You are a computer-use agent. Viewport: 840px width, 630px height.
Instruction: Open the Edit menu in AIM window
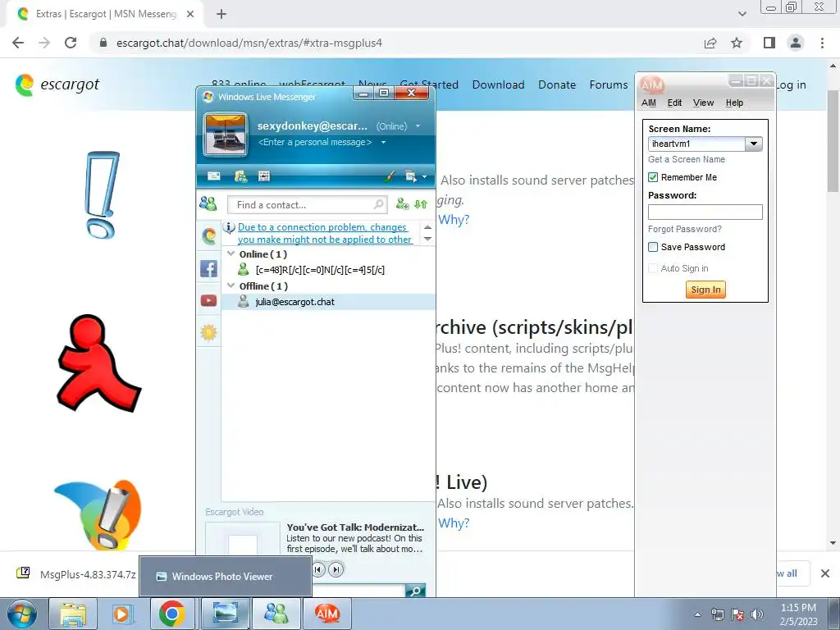pyautogui.click(x=674, y=103)
